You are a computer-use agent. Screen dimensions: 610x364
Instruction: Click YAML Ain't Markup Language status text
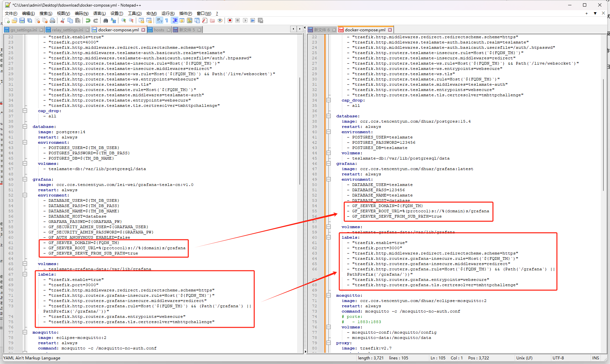pyautogui.click(x=32, y=358)
